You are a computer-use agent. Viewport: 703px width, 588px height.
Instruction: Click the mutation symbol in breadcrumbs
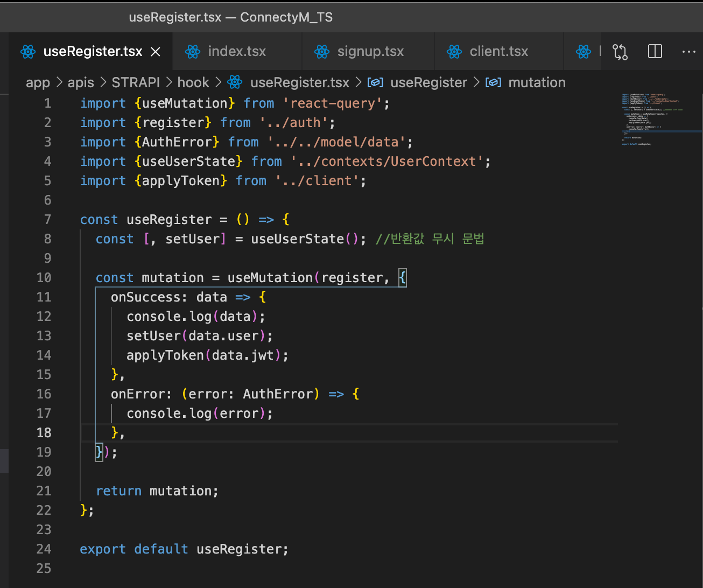[x=537, y=82]
